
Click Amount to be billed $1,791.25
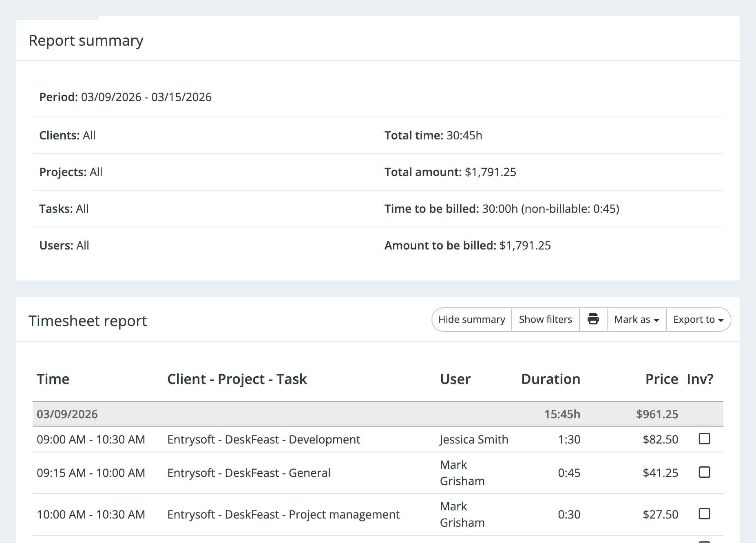point(468,245)
